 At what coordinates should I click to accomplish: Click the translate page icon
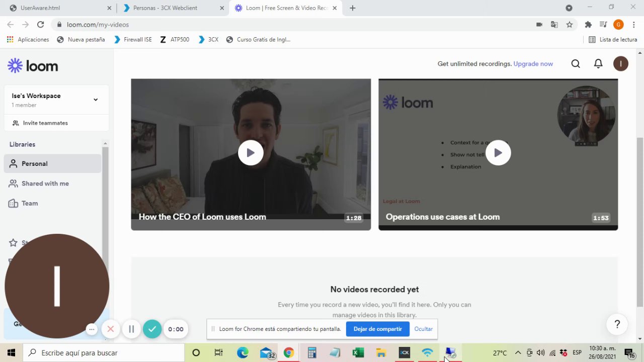554,25
